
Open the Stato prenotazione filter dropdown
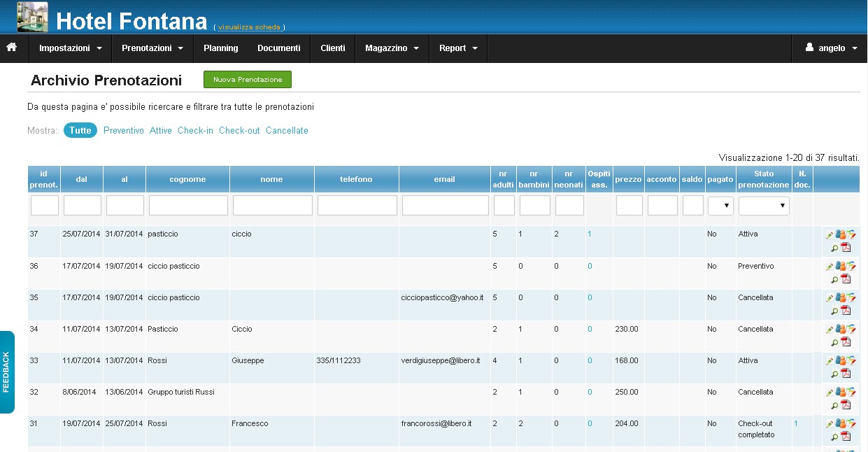click(764, 206)
